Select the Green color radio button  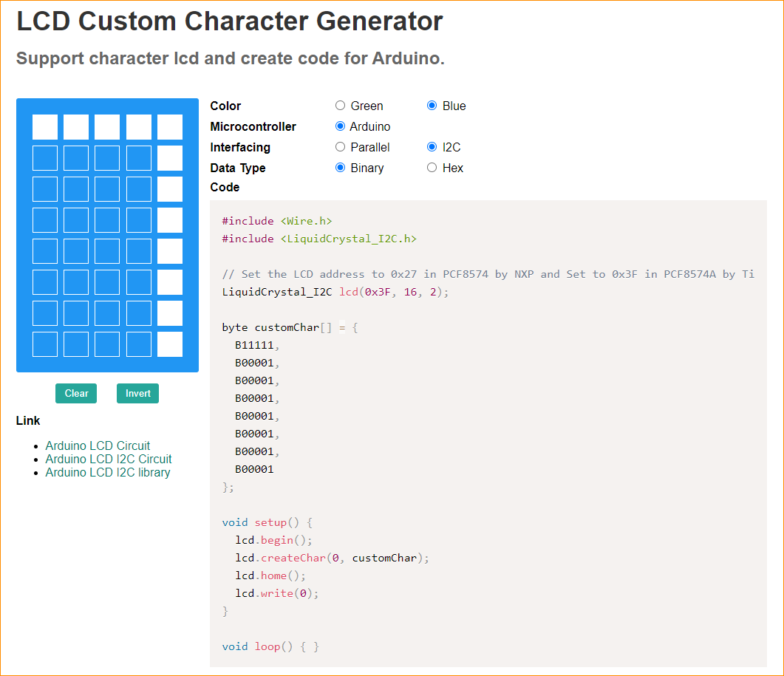point(341,106)
